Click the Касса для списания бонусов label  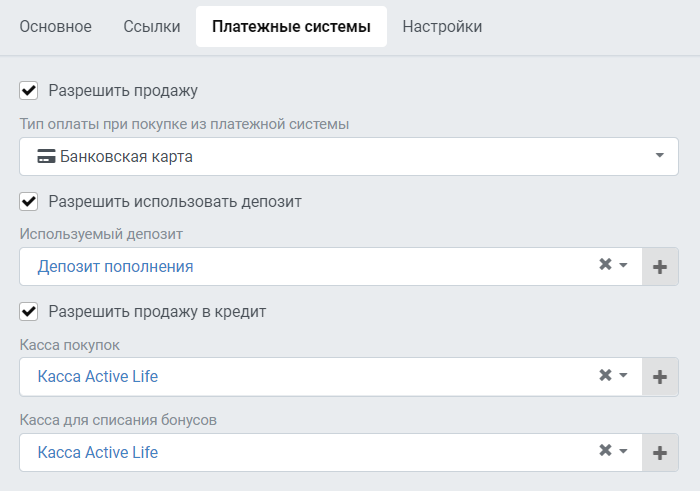tap(118, 420)
